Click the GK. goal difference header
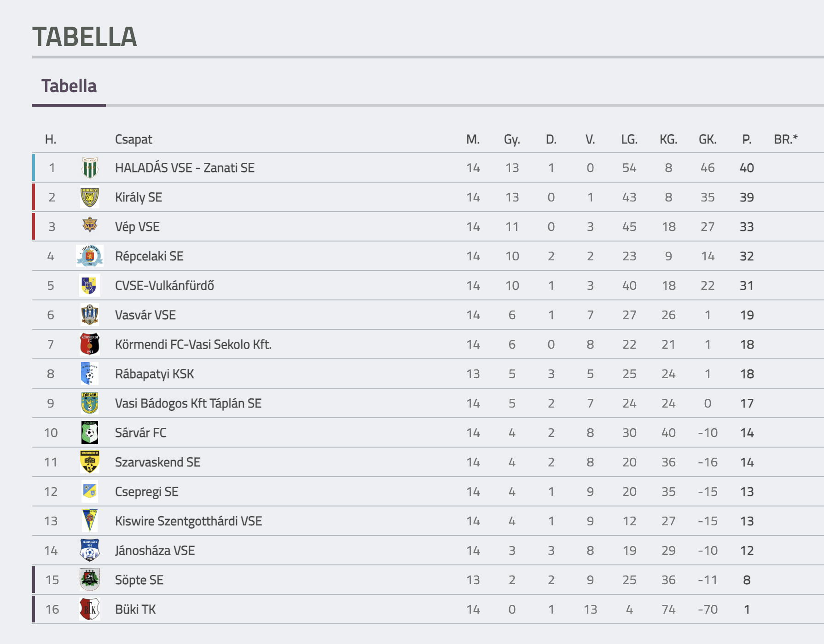Viewport: 824px width, 644px height. coord(708,139)
